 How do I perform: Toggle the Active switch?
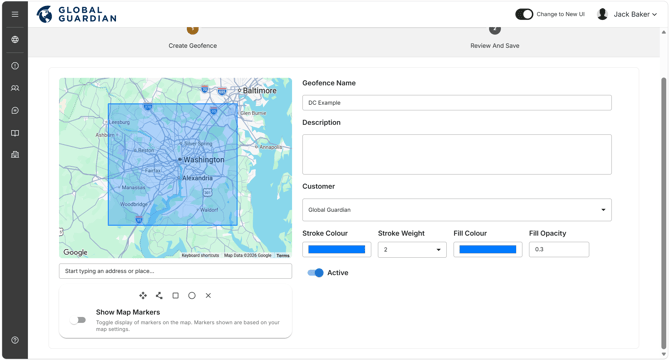click(x=316, y=273)
